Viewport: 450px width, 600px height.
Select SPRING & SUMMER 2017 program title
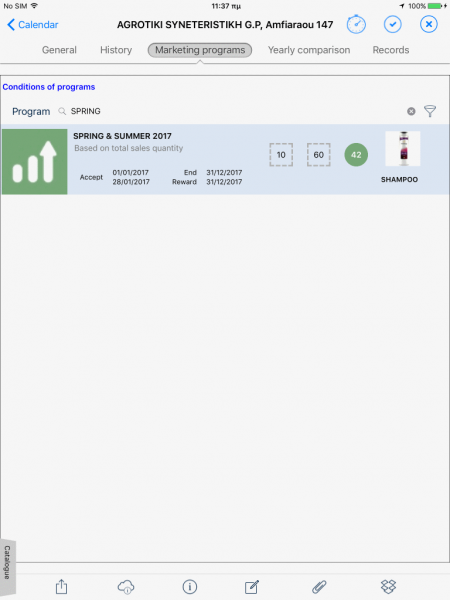(122, 136)
